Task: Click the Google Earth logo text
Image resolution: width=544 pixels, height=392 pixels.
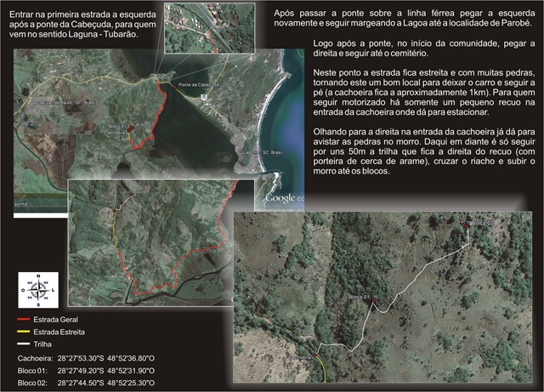Action: (x=285, y=198)
